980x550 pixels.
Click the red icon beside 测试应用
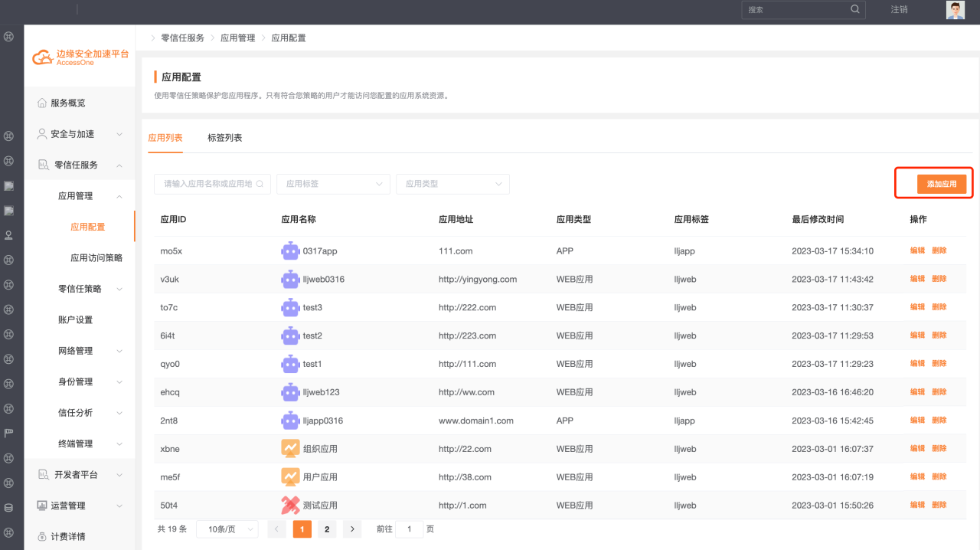[290, 506]
